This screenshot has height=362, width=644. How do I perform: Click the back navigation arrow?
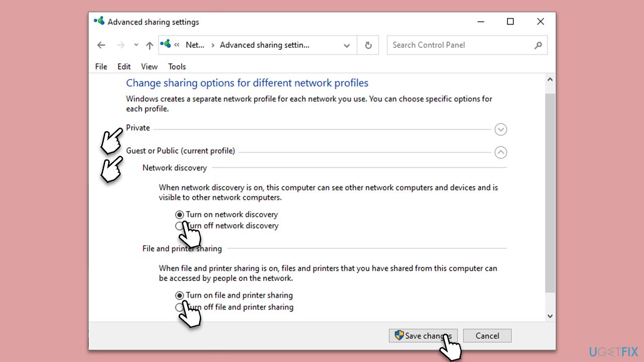pos(101,45)
